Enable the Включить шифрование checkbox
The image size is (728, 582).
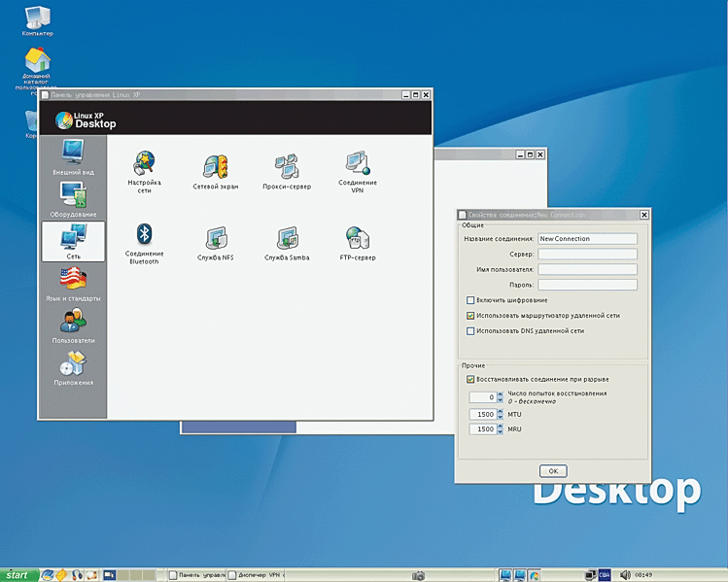470,300
